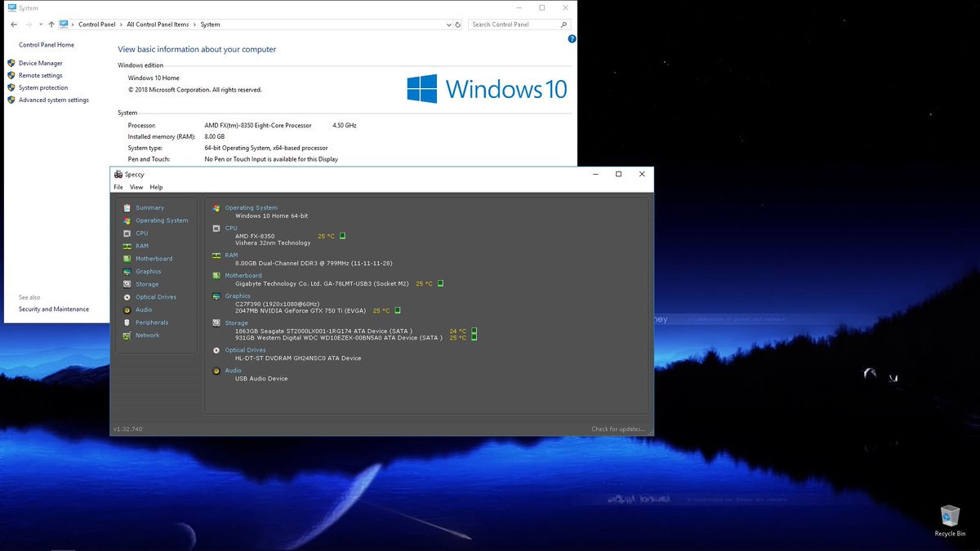Select Network icon in Speccy sidebar

pyautogui.click(x=127, y=335)
